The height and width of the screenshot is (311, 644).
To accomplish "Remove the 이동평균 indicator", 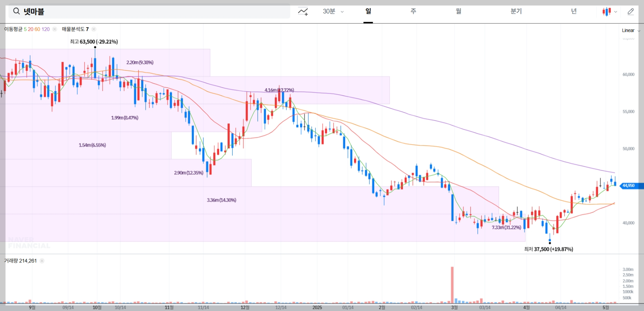I will pos(55,29).
